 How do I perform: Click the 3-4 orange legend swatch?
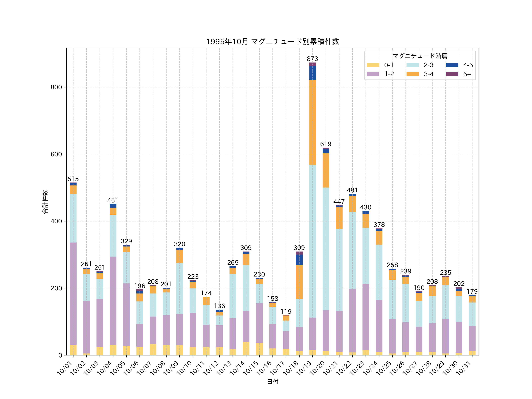click(412, 74)
